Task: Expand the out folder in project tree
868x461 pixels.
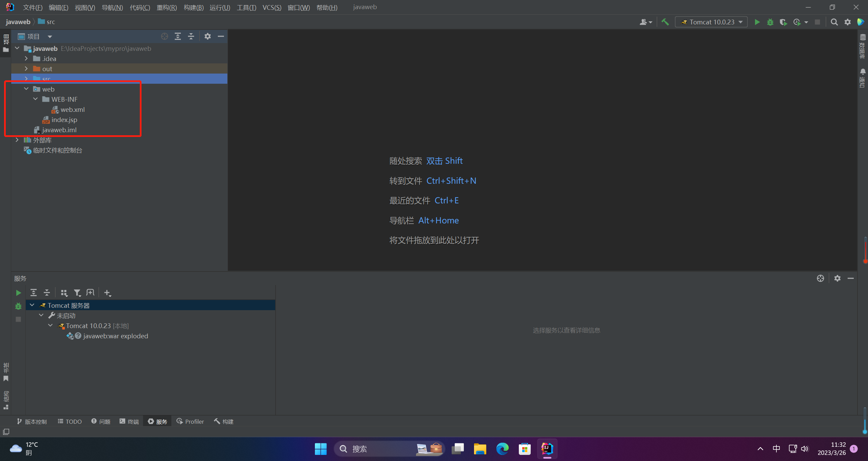Action: (x=26, y=68)
